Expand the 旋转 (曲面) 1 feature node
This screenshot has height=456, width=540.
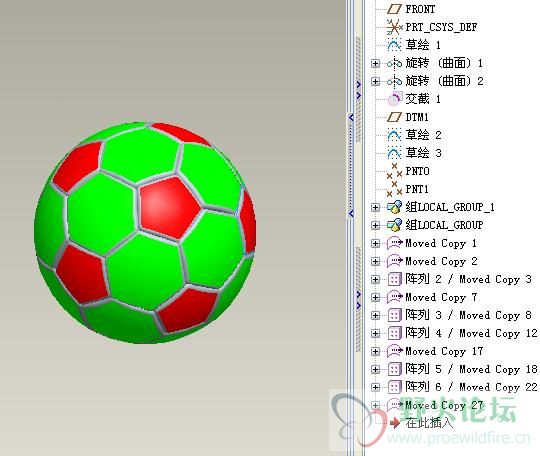point(375,63)
